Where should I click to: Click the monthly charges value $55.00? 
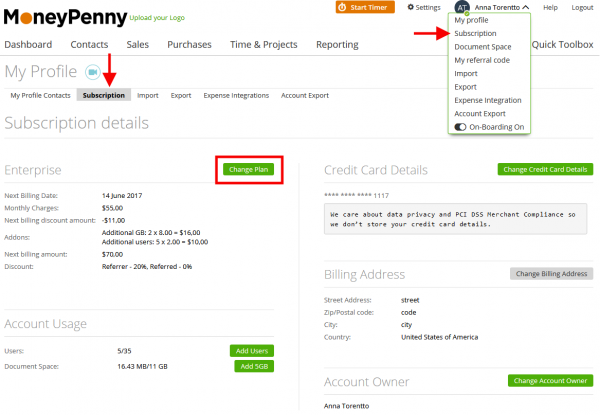[112, 208]
